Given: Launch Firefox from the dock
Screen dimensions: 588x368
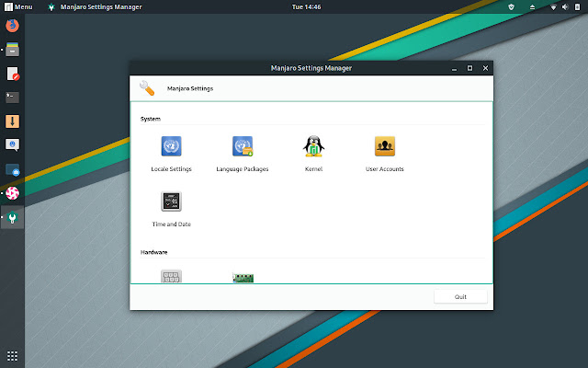Looking at the screenshot, I should [x=12, y=25].
